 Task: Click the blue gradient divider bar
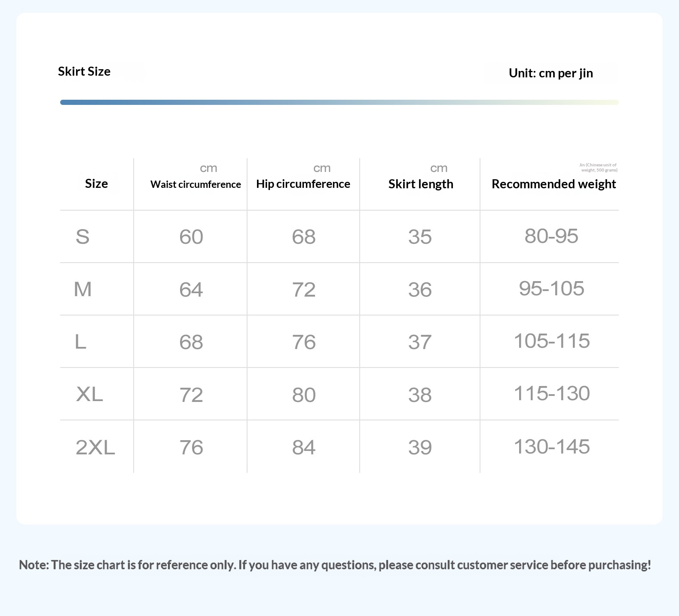click(x=339, y=102)
